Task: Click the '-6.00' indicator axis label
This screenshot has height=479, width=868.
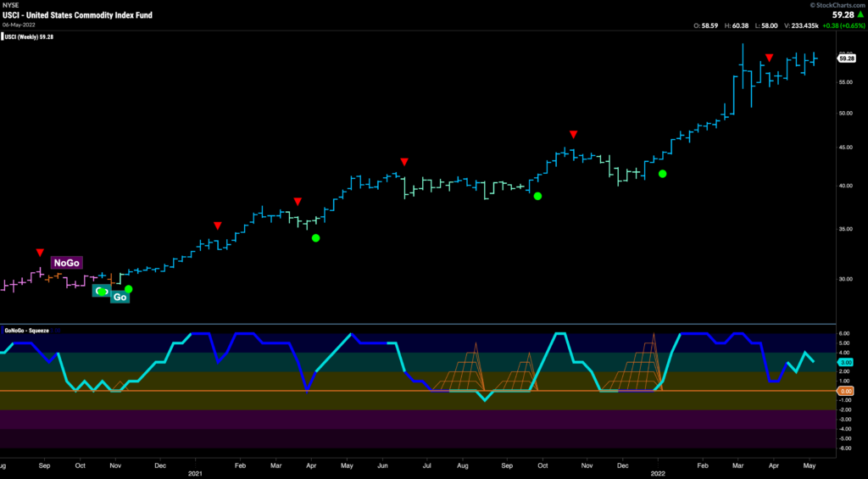Action: pyautogui.click(x=845, y=448)
